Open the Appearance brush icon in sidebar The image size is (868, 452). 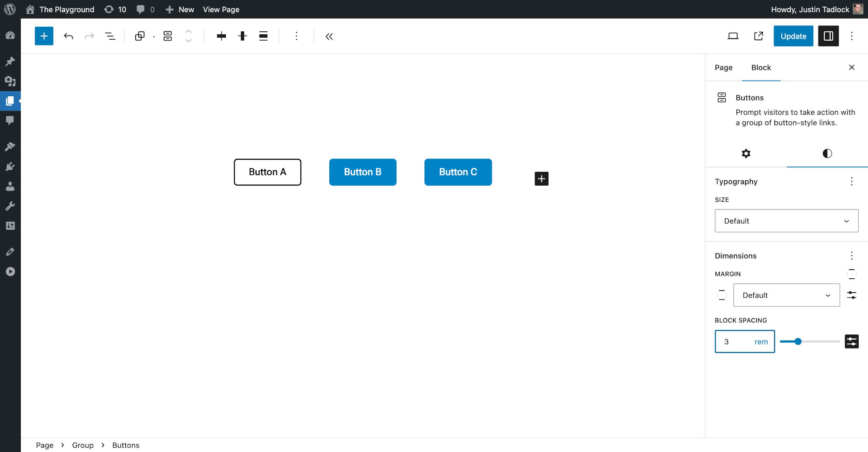tap(10, 146)
